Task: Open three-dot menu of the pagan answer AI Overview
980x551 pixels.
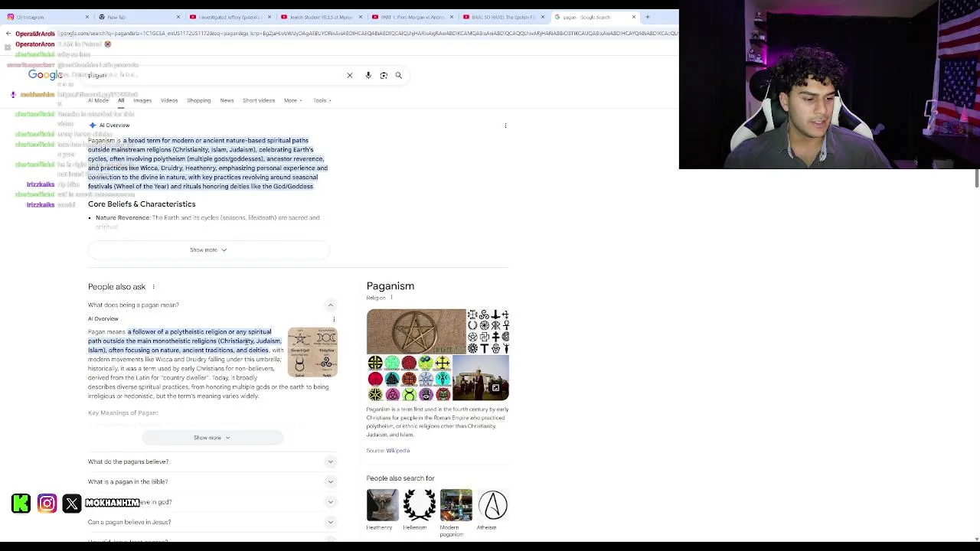Action: pyautogui.click(x=334, y=319)
